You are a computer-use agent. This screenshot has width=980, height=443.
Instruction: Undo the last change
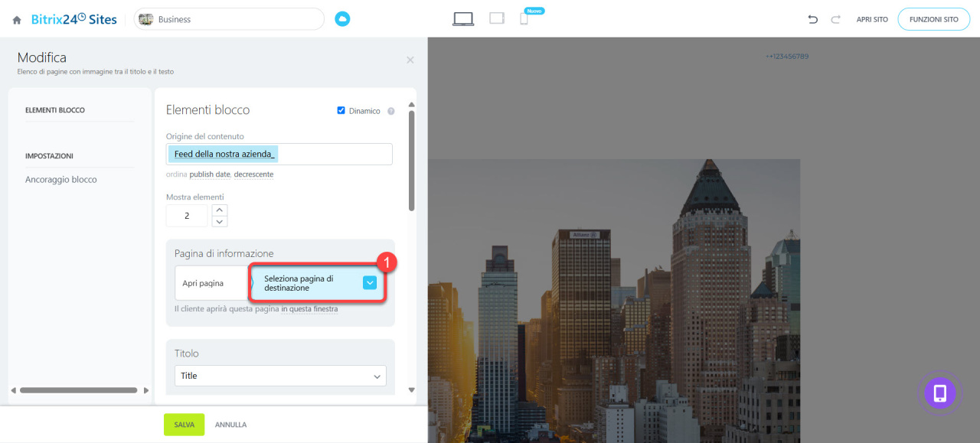(813, 19)
